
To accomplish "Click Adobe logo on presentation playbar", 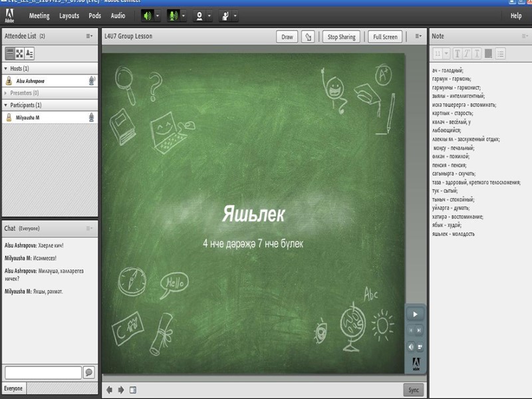I will (x=416, y=364).
